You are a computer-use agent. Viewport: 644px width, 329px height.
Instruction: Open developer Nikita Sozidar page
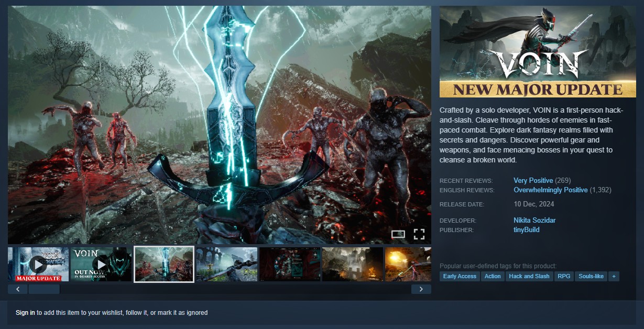[x=534, y=221]
